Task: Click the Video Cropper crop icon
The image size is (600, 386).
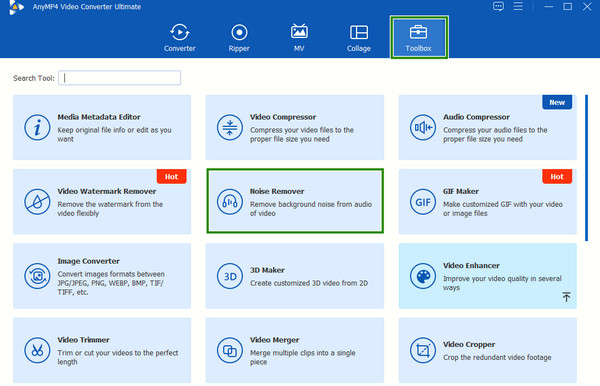Action: pos(423,350)
